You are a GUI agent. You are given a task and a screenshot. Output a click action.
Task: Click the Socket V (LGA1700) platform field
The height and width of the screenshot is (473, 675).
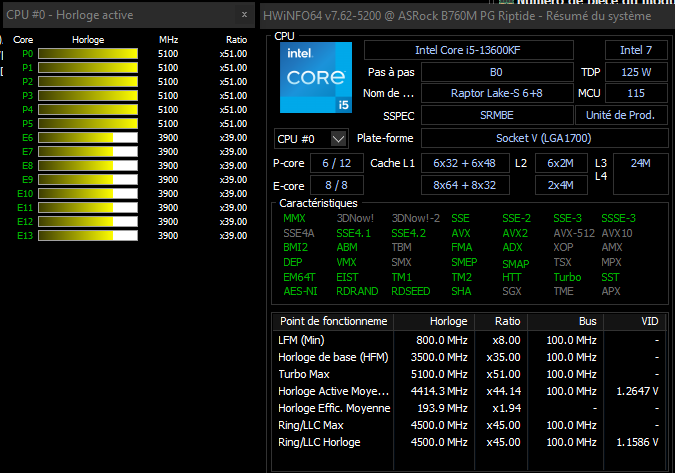click(544, 138)
